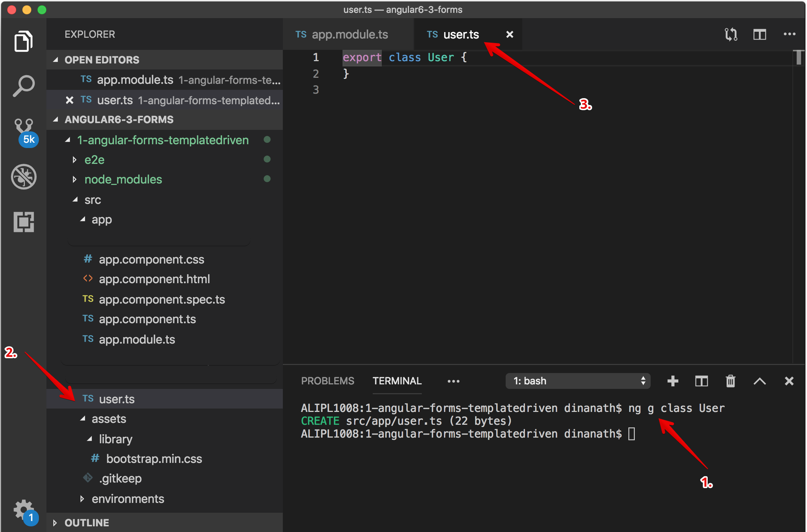Expand the OUTLINE section
Screen dimensions: 807x532
[x=87, y=523]
